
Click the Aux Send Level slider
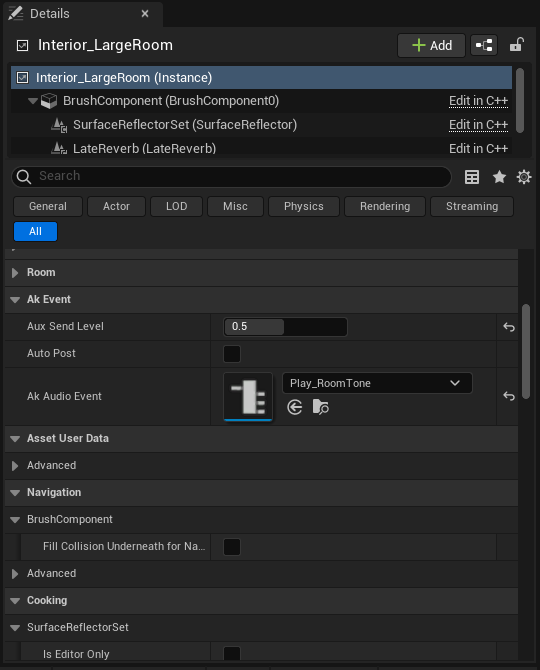pos(285,327)
